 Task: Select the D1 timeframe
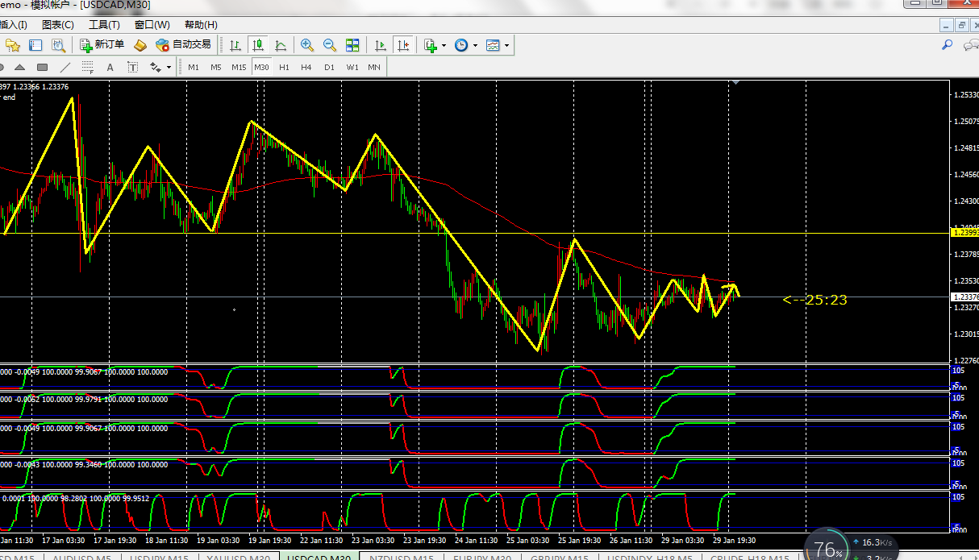(329, 67)
